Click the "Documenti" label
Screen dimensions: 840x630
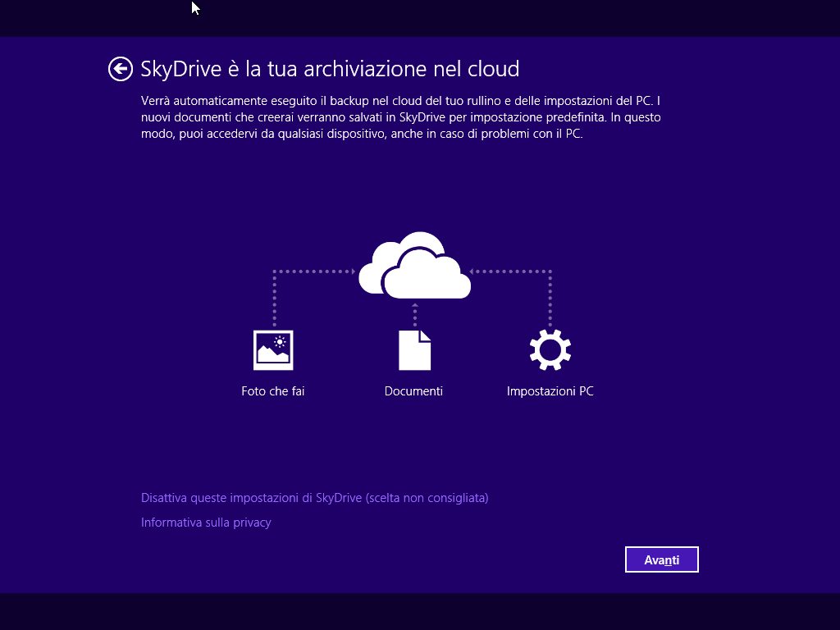413,391
